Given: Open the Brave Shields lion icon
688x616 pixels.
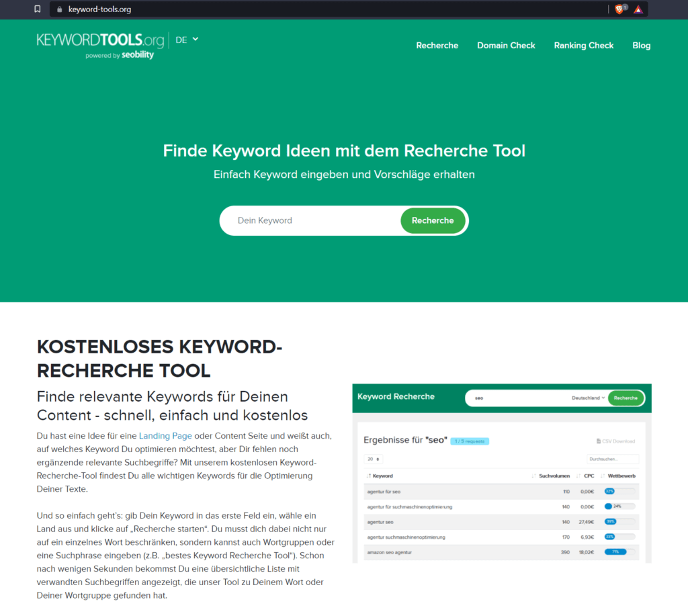Looking at the screenshot, I should pos(619,9).
